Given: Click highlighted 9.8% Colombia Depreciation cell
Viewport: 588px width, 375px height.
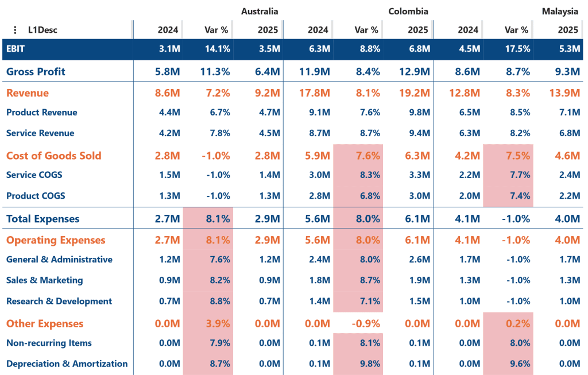Looking at the screenshot, I should point(358,364).
